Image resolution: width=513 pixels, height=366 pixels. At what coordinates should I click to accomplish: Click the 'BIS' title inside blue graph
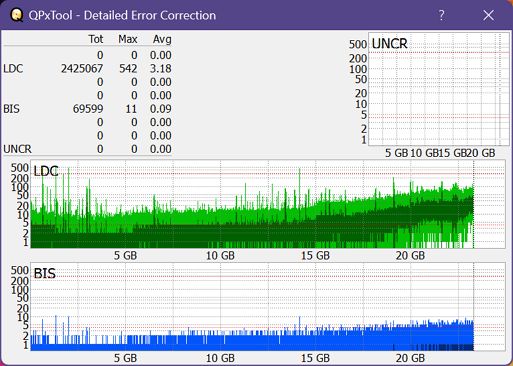[45, 274]
